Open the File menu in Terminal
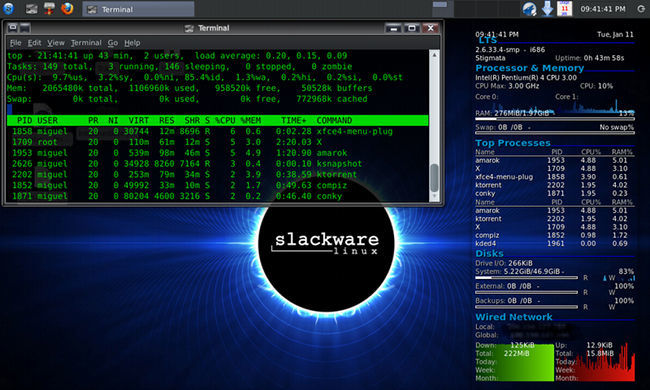The image size is (650, 390). (x=16, y=43)
